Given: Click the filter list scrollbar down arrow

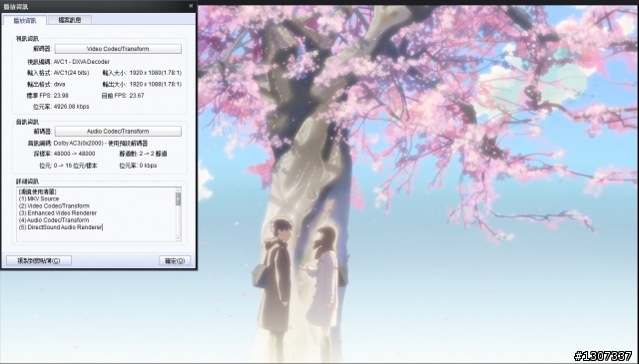Looking at the screenshot, I should click(178, 238).
